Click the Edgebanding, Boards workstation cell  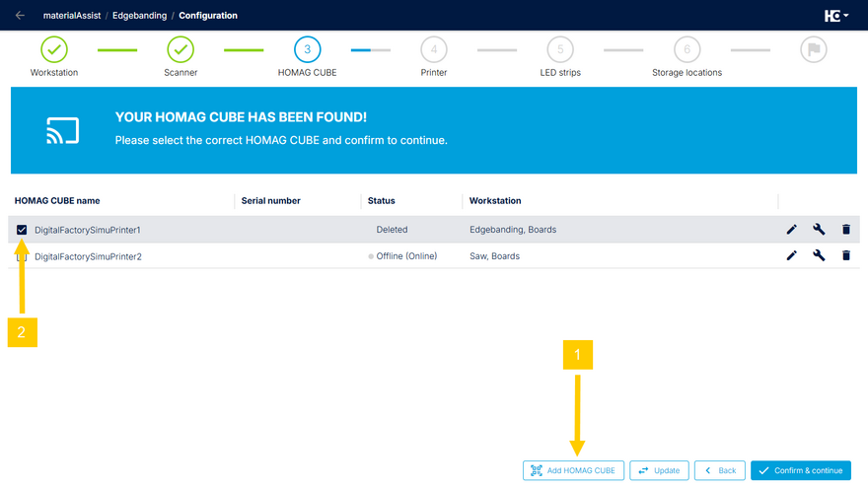click(513, 230)
